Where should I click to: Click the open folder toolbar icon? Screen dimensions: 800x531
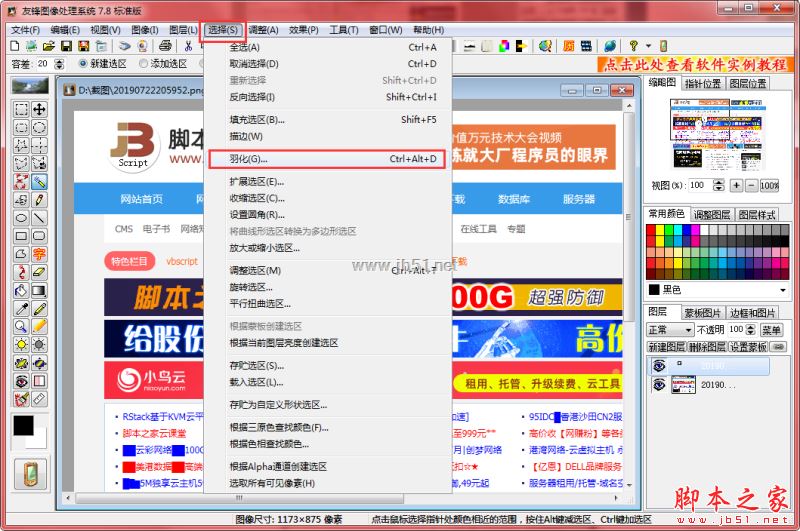[x=49, y=46]
